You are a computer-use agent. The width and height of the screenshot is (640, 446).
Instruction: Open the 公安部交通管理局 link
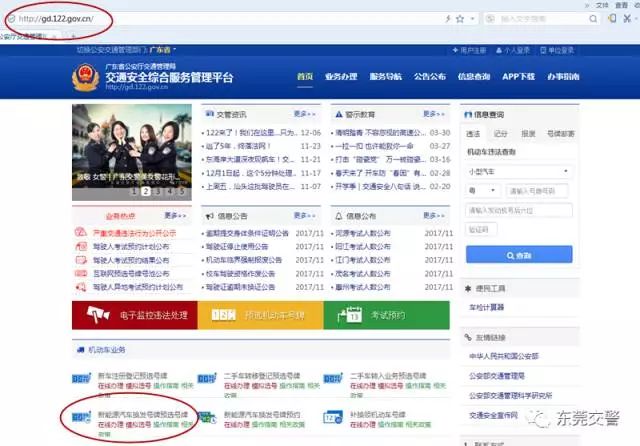point(497,376)
